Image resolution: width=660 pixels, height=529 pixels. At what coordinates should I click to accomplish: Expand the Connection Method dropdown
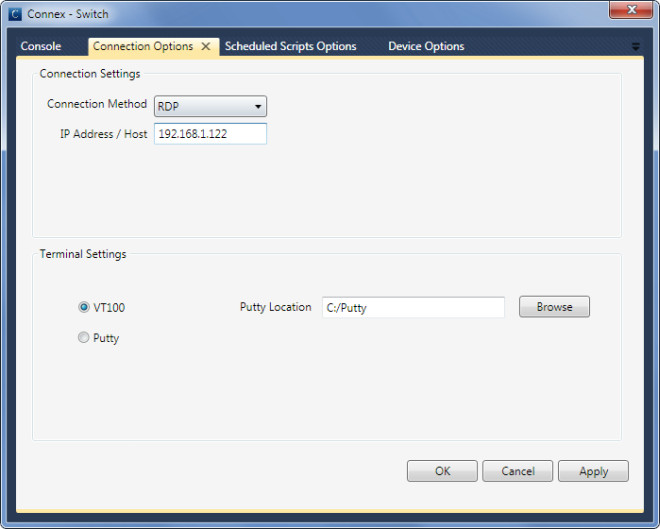(x=210, y=106)
